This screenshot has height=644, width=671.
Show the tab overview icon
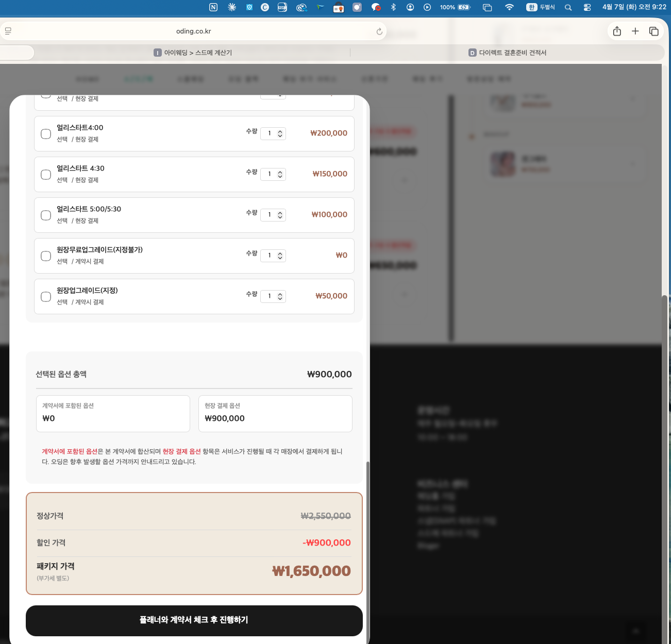(654, 31)
